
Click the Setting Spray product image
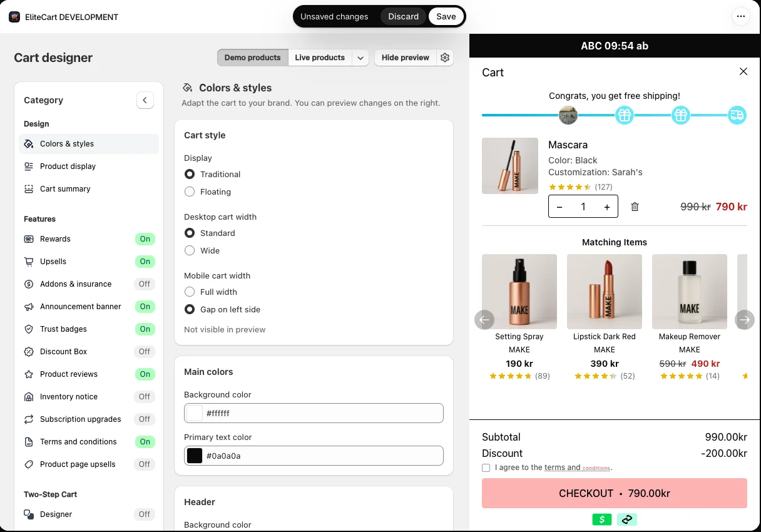click(519, 292)
